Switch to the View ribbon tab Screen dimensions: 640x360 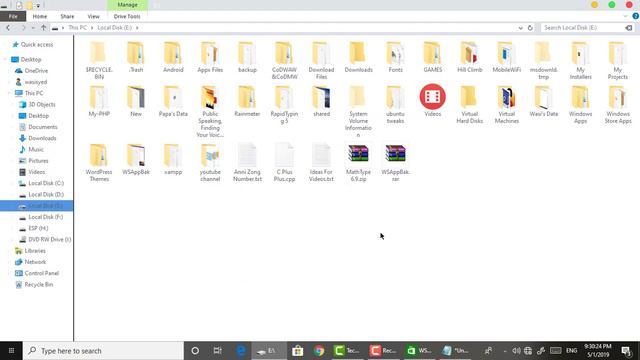(x=93, y=16)
